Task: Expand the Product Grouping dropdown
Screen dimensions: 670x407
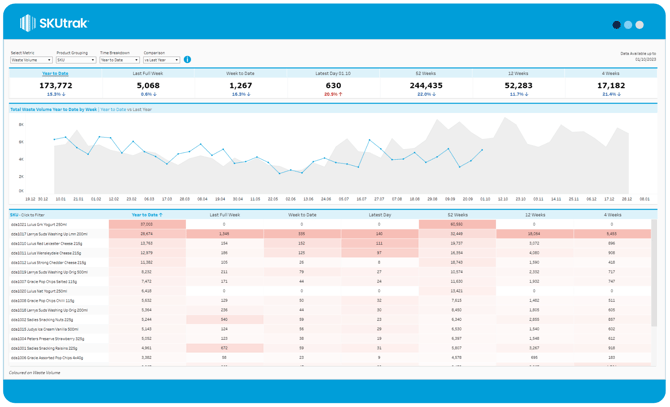Action: (76, 60)
